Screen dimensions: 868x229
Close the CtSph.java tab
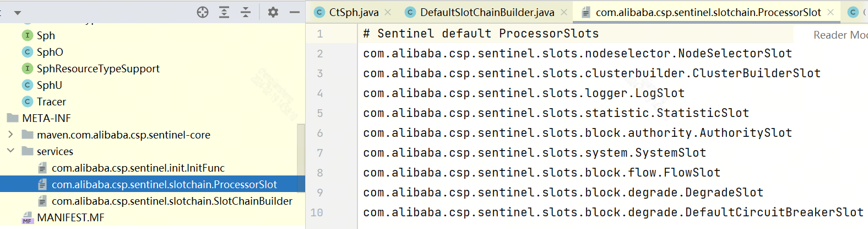[388, 12]
